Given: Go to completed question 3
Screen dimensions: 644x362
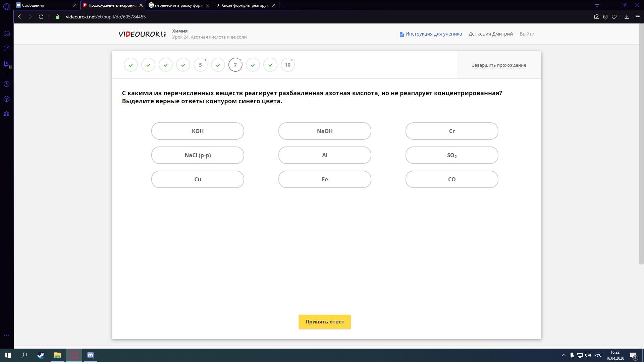Looking at the screenshot, I should (166, 65).
